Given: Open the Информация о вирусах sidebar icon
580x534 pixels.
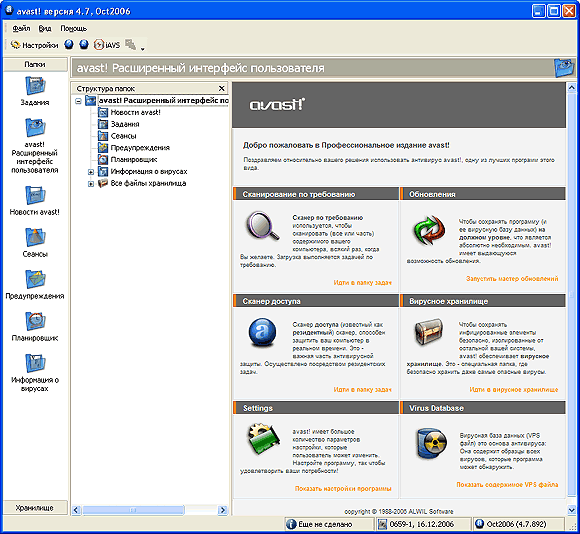Looking at the screenshot, I should click(35, 373).
